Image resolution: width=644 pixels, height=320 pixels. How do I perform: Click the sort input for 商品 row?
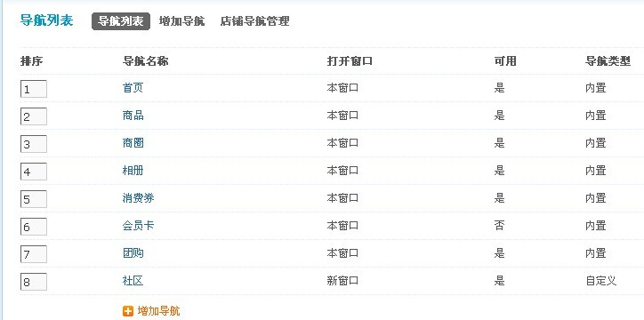(34, 116)
